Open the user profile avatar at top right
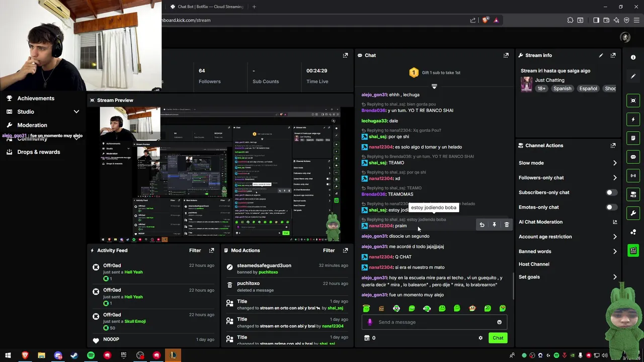644x362 pixels. [625, 37]
